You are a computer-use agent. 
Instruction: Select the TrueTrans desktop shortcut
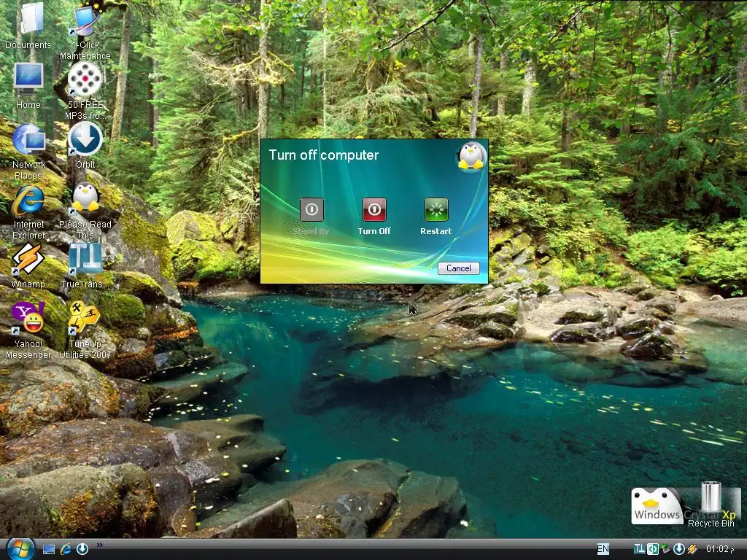85,265
